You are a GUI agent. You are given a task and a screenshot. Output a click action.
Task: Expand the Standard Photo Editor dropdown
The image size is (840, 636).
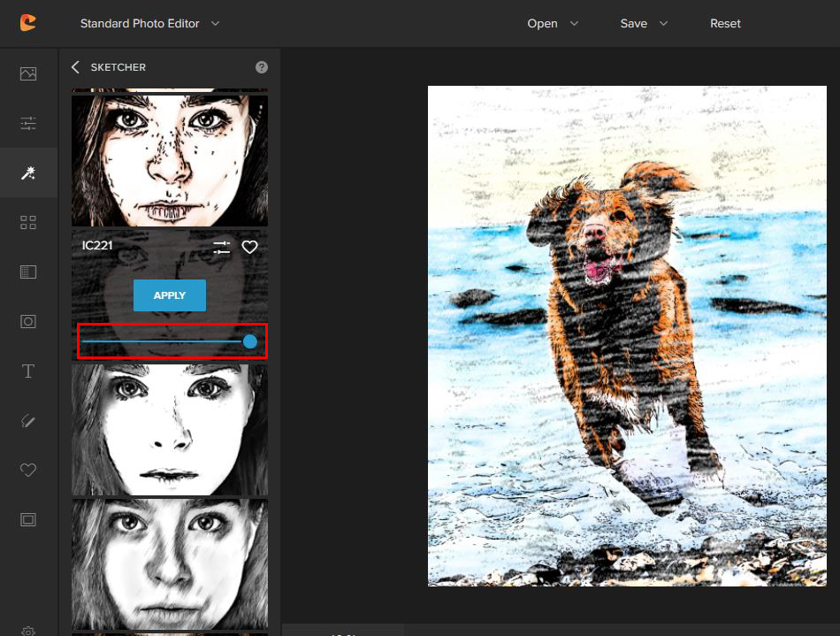click(x=149, y=24)
